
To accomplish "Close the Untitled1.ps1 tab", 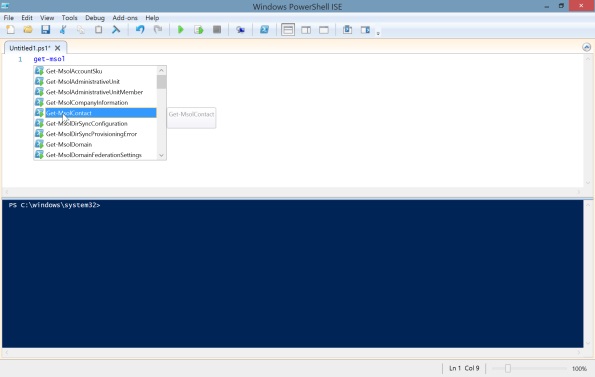I will (x=57, y=48).
